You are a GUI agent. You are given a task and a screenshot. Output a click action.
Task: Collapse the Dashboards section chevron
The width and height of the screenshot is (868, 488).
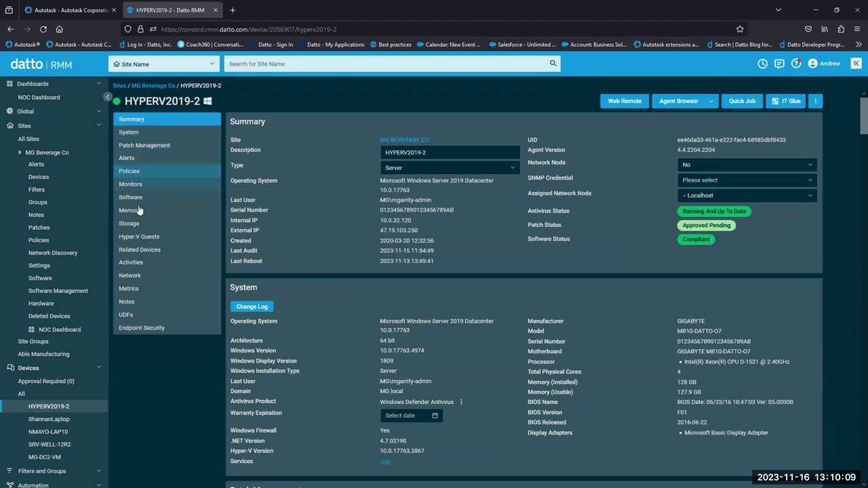(99, 83)
